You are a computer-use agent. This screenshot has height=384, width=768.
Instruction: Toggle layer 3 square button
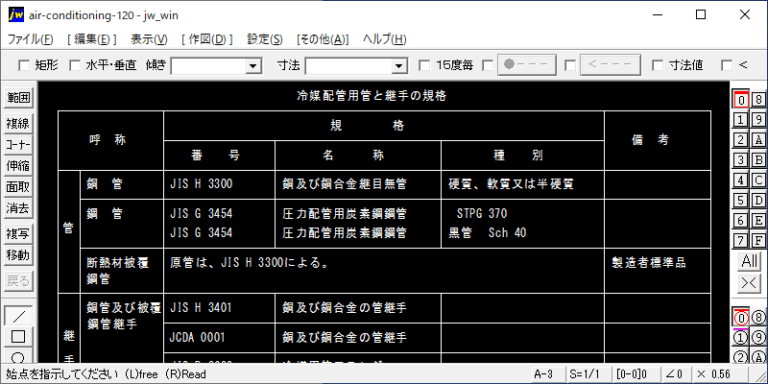(741, 160)
